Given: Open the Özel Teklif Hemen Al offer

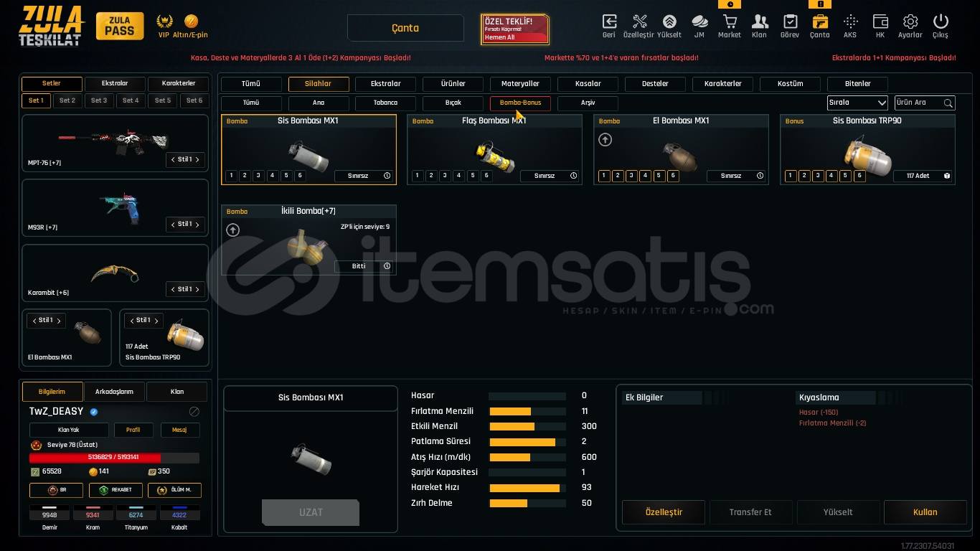Looking at the screenshot, I should [x=515, y=29].
